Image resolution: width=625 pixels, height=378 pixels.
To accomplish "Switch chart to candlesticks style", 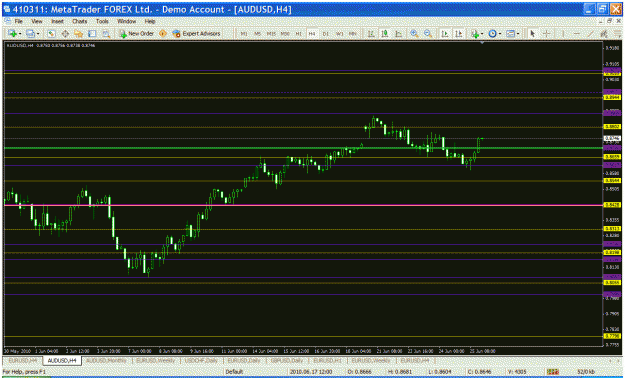I will point(385,34).
